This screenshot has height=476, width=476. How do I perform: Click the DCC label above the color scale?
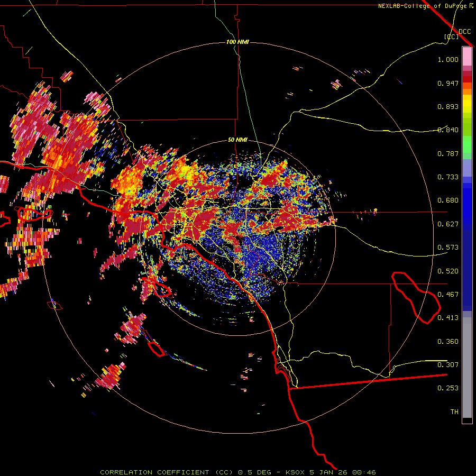tap(464, 32)
